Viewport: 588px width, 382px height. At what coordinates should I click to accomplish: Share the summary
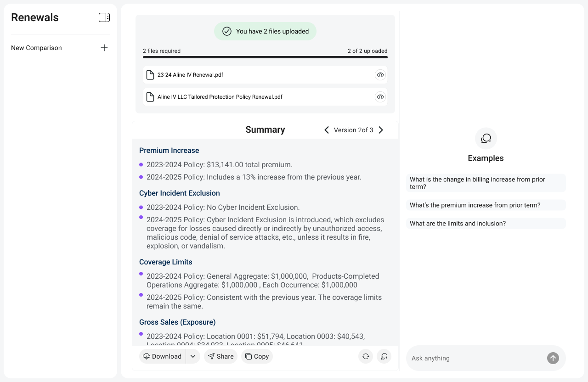[x=221, y=356]
